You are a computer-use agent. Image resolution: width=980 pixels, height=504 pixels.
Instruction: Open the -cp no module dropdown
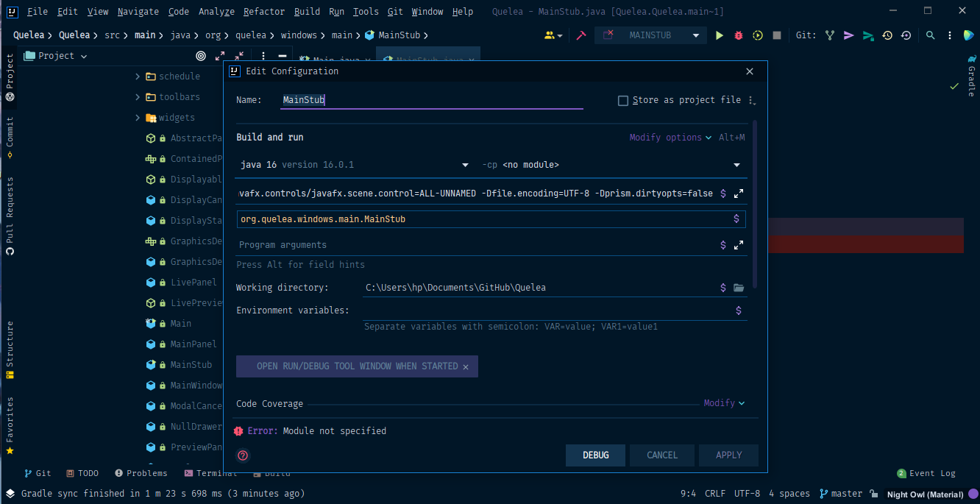click(736, 164)
